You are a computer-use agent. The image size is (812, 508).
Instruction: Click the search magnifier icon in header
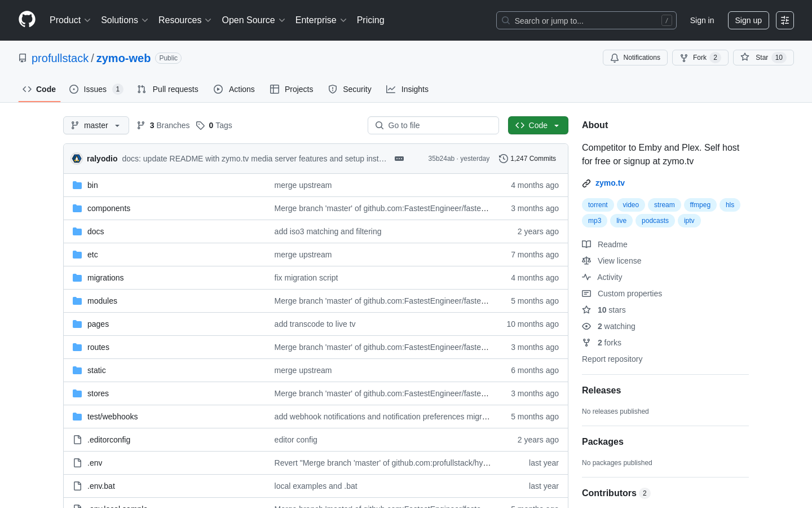506,20
